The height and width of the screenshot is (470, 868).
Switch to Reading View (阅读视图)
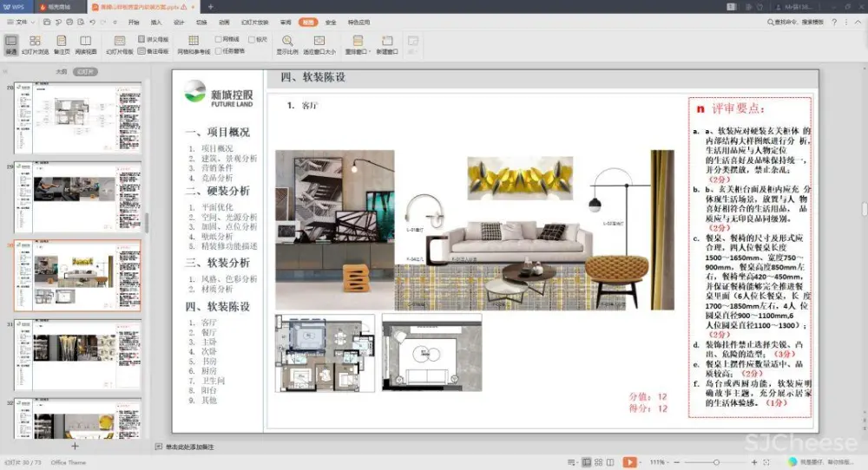[86, 44]
